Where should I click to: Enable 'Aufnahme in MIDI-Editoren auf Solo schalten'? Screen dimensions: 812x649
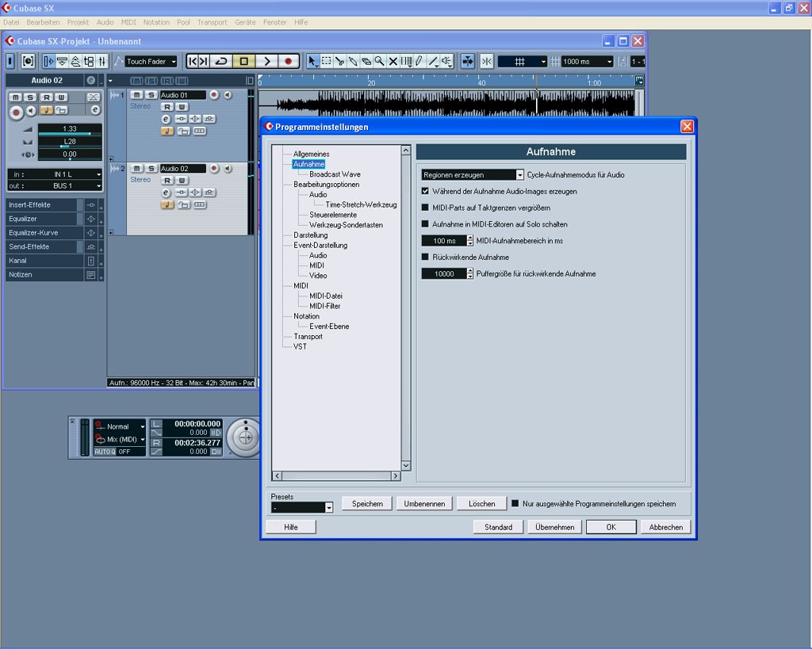point(425,224)
